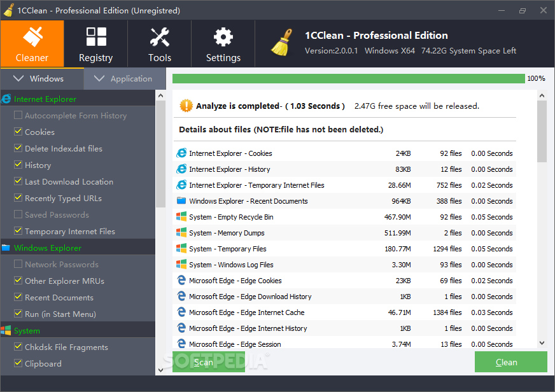Toggle Temporary Internet Files checkbox in sidebar
Image resolution: width=555 pixels, height=392 pixels.
(x=18, y=230)
